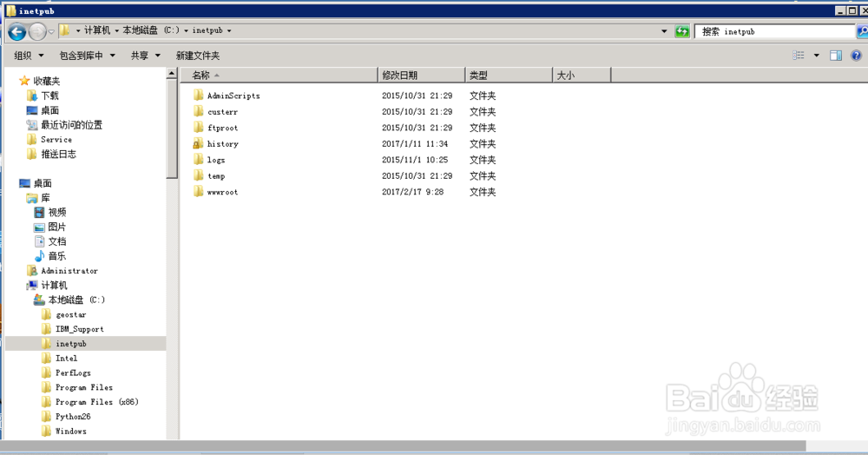Click the search magnifier icon
Image resolution: width=868 pixels, height=455 pixels.
coord(863,31)
